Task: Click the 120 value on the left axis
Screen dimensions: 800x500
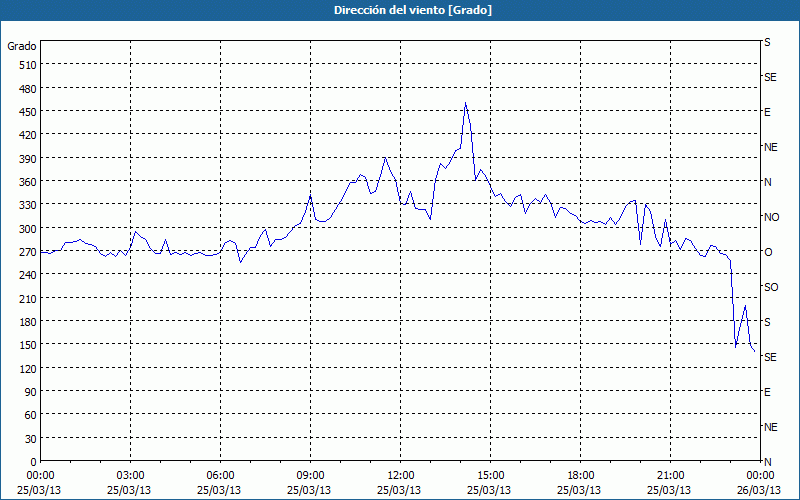Action: pyautogui.click(x=28, y=368)
